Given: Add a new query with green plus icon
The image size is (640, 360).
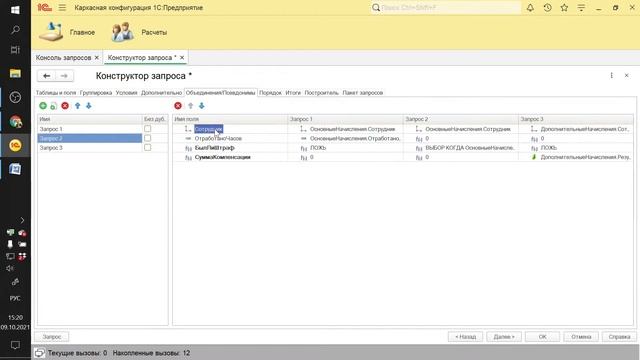Looking at the screenshot, I should (x=43, y=106).
